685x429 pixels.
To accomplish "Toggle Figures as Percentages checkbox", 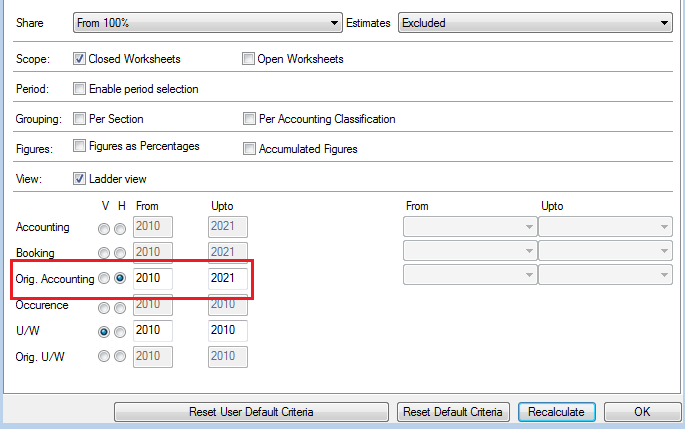I will pos(80,146).
